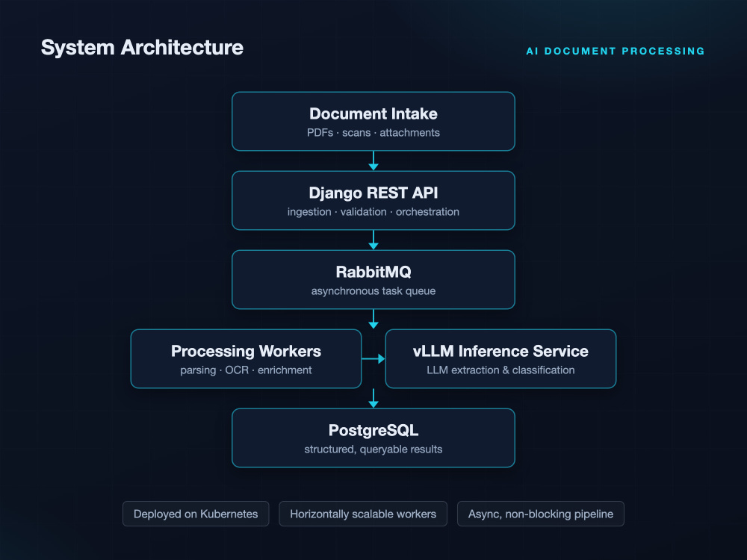Screen dimensions: 747x560
Task: Select the AI DOCUMENT PROCESSING label
Action: pos(615,51)
